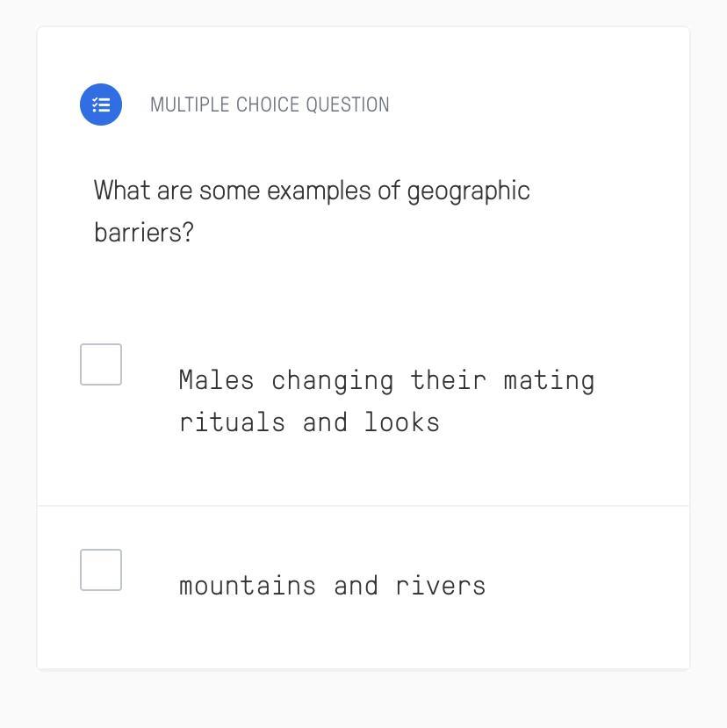Select the 'MULTIPLE CHOICE QUESTION' header label
Viewport: 727px width, 728px height.
270,105
